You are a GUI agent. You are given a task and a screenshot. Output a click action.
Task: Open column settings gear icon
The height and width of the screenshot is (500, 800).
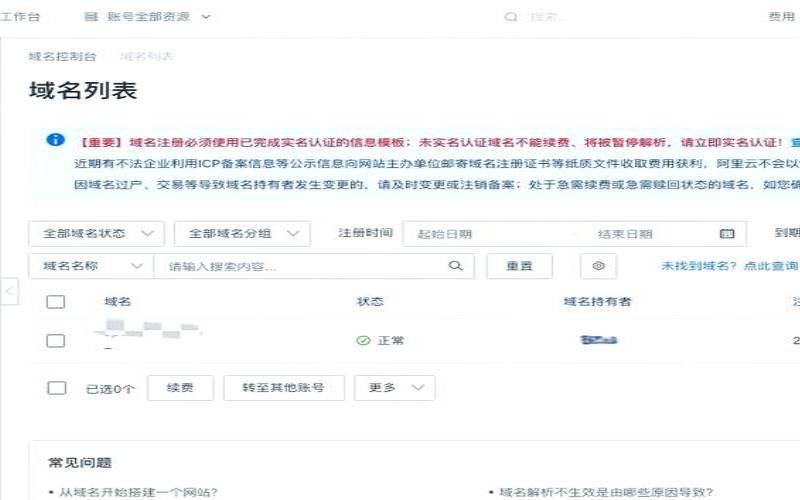tap(598, 266)
